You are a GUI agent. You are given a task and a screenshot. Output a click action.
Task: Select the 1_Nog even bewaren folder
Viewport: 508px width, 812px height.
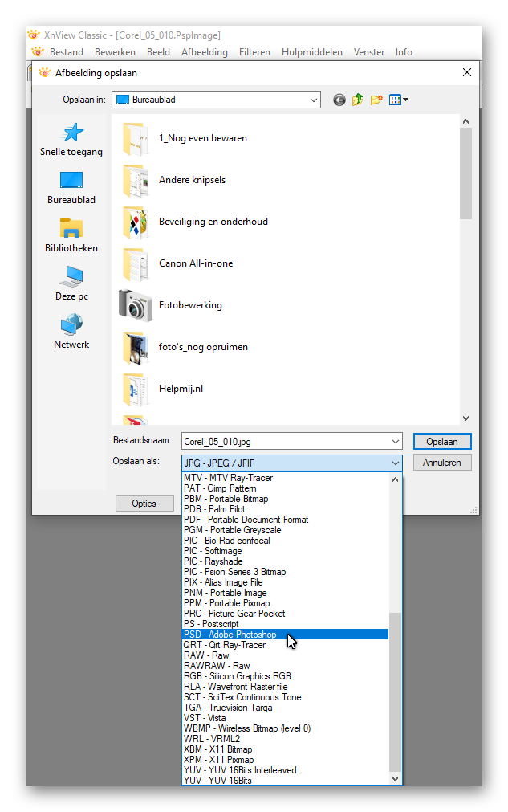(185, 138)
